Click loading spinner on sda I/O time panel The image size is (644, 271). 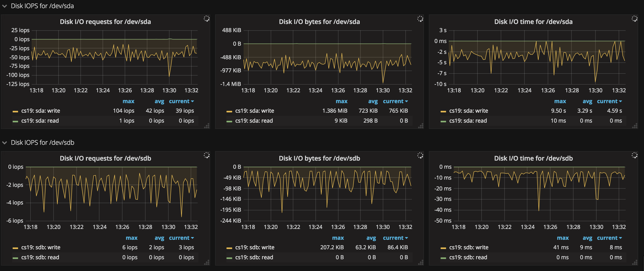[x=635, y=19]
